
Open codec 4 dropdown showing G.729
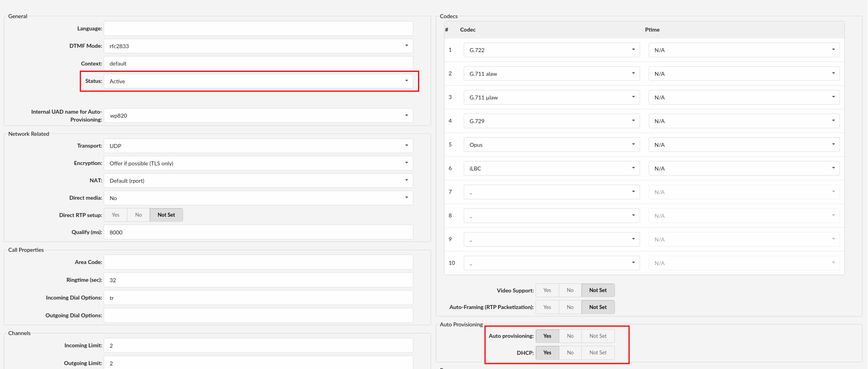pyautogui.click(x=552, y=121)
